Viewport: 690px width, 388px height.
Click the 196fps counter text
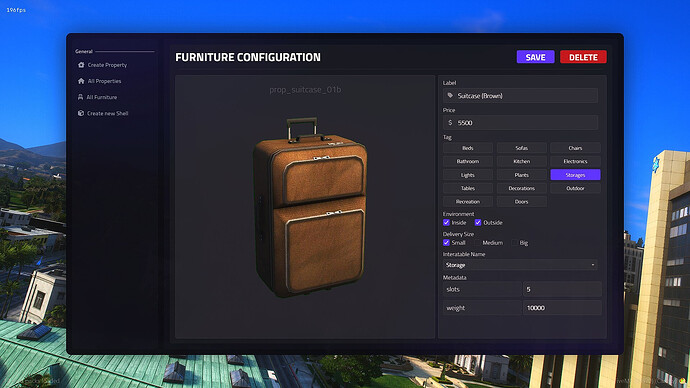tap(16, 10)
